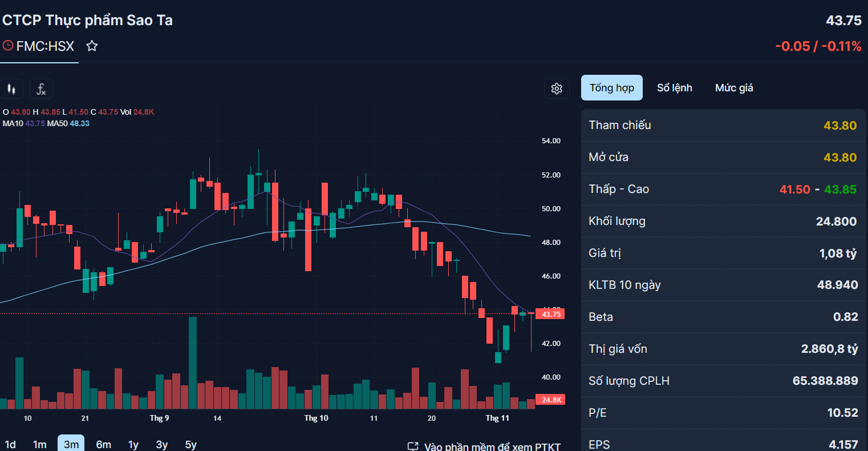Click the price change -0.05 / -0.11%

tap(818, 46)
